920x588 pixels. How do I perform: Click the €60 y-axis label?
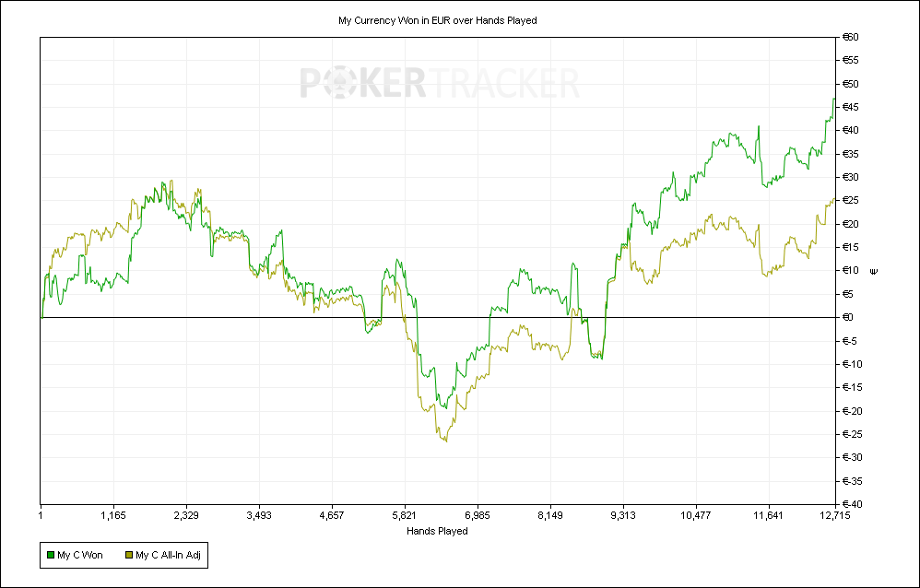click(x=850, y=37)
